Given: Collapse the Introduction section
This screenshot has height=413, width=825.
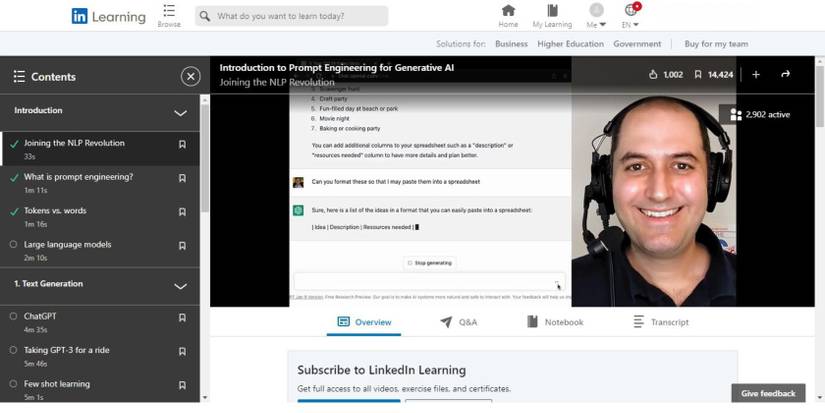Looking at the screenshot, I should [x=180, y=113].
